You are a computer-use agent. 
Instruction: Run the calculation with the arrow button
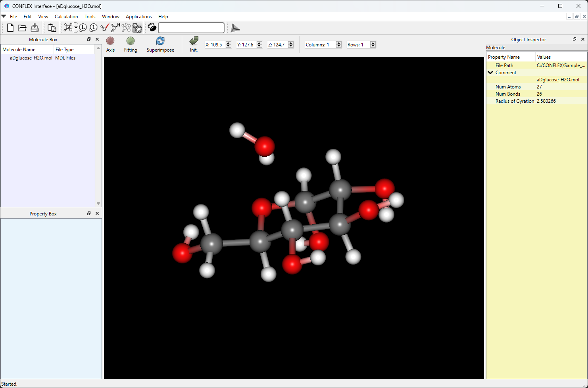tap(235, 28)
